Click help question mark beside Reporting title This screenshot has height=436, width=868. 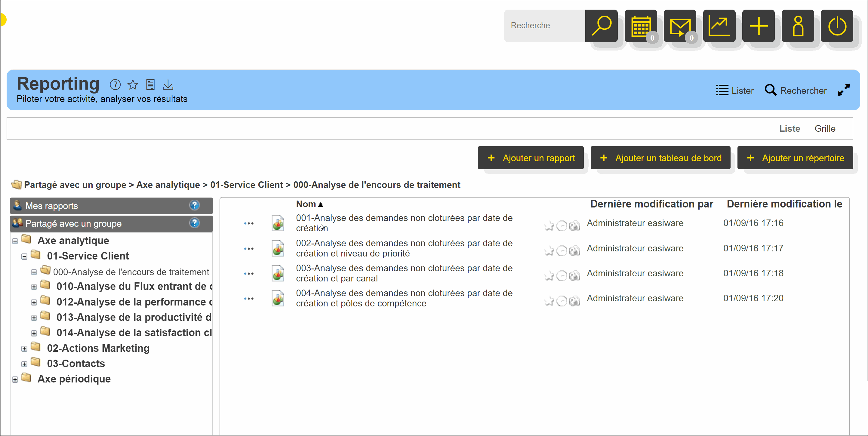115,84
